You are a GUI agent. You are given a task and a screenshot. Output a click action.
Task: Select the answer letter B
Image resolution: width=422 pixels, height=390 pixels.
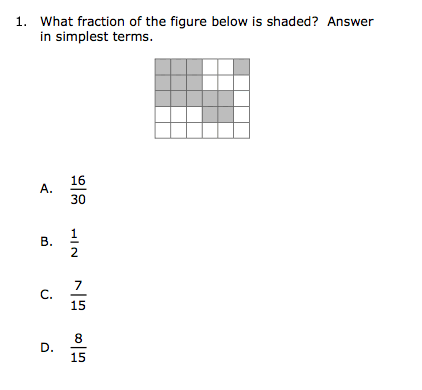46,241
